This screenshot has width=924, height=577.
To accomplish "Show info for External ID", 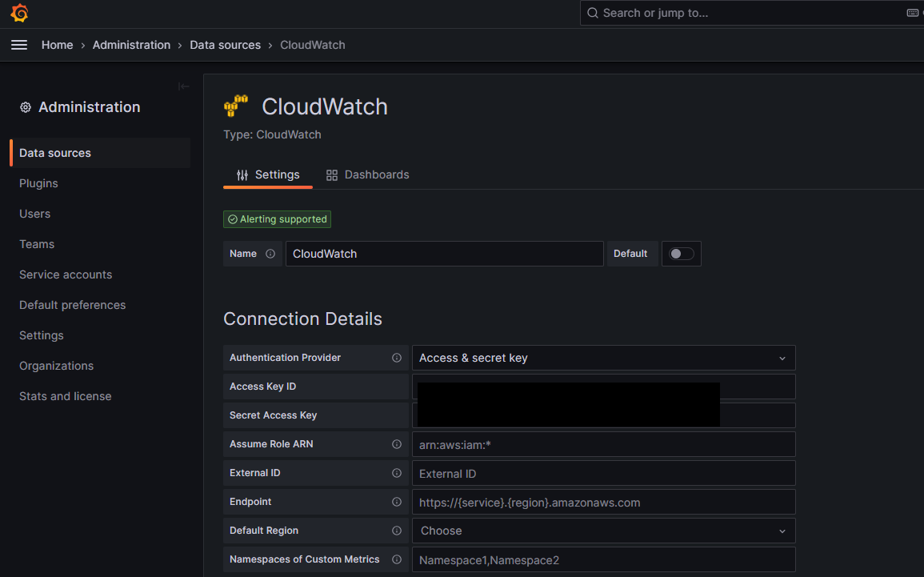I will pos(397,473).
